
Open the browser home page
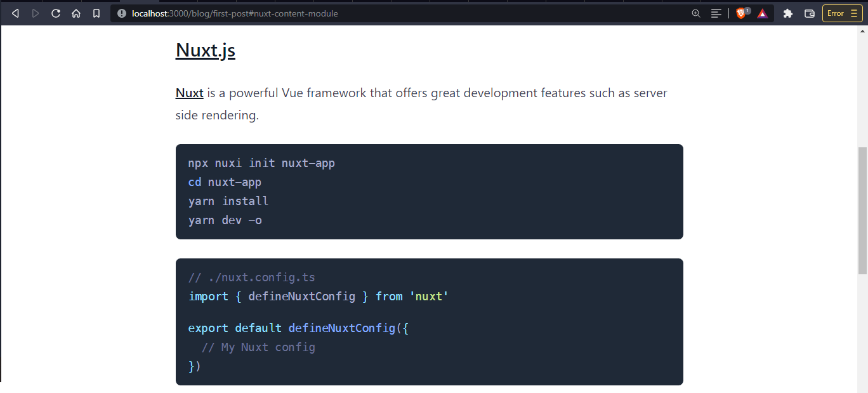point(76,13)
